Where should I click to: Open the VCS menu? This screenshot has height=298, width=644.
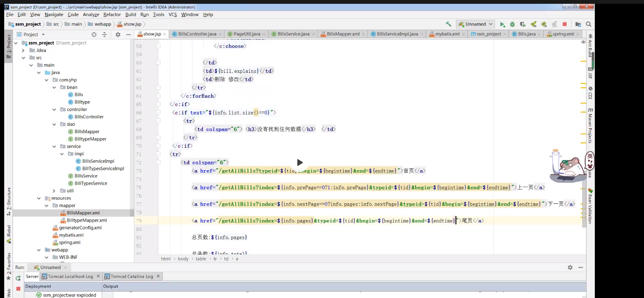coord(173,14)
